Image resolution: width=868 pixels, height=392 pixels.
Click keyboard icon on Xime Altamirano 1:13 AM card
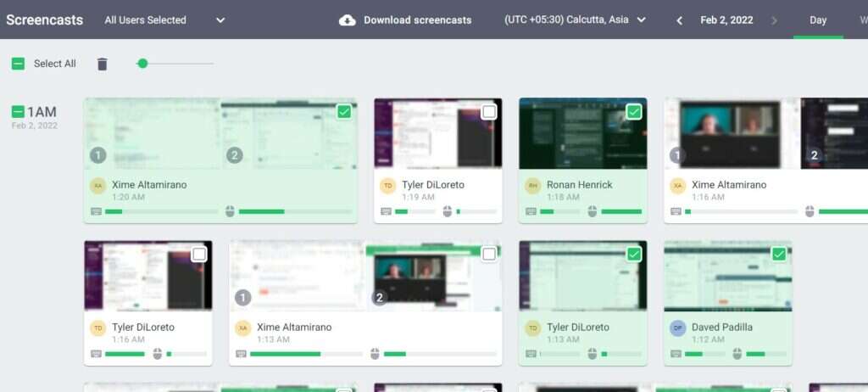point(242,354)
